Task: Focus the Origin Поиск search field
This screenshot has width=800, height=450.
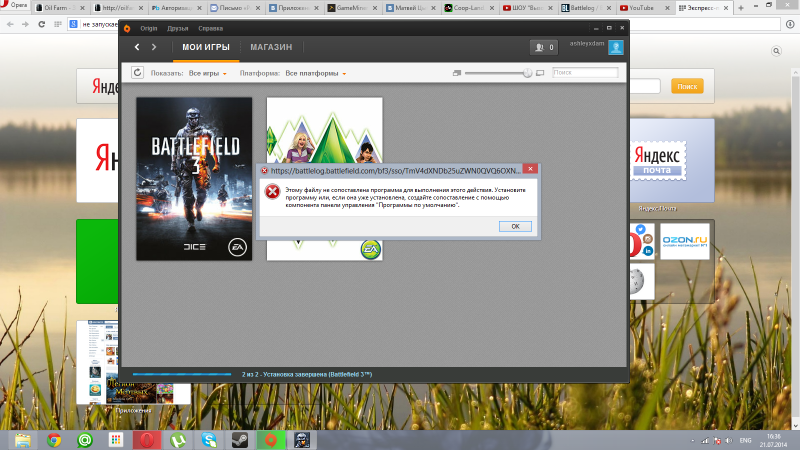Action: tap(585, 72)
